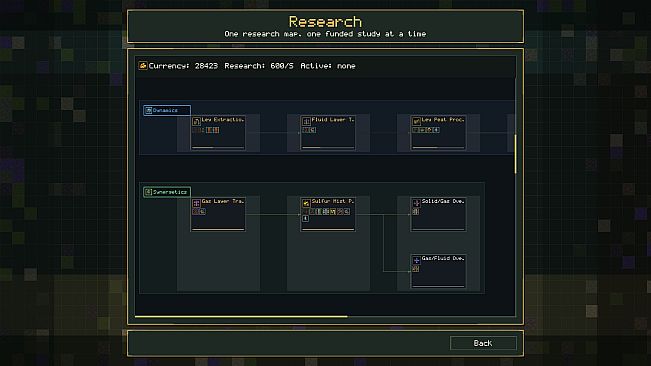Image resolution: width=651 pixels, height=366 pixels.
Task: Select the Synergetics research category tab
Action: click(167, 192)
